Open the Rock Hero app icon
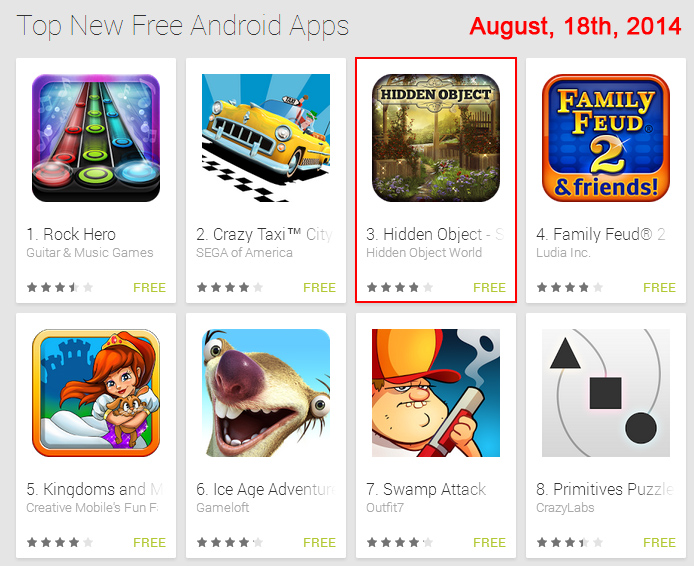The image size is (694, 566). pyautogui.click(x=96, y=138)
